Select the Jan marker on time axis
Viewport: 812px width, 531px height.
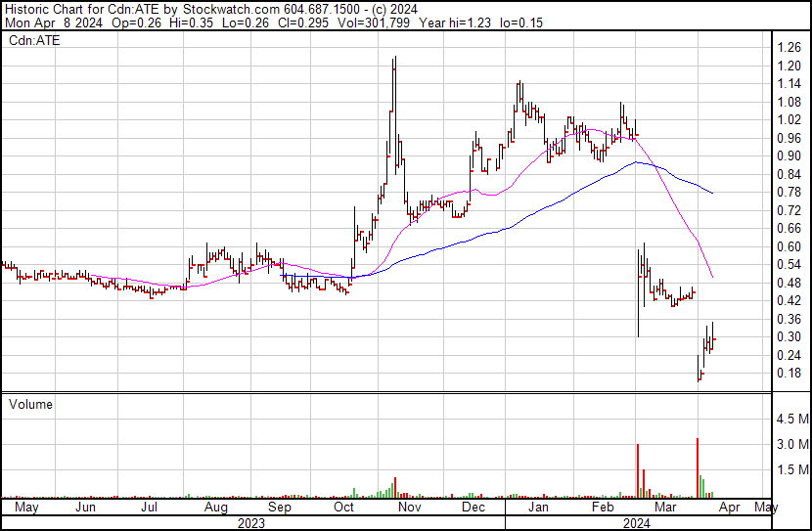(x=538, y=508)
